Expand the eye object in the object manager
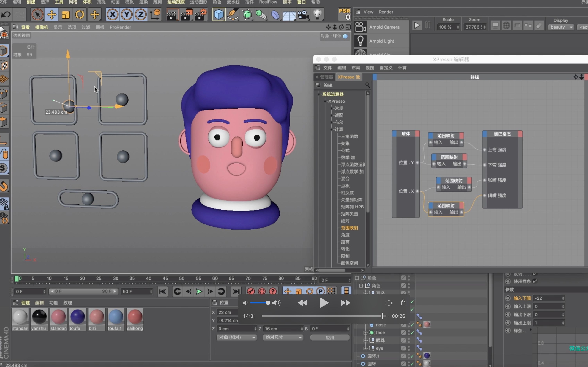The width and height of the screenshot is (588, 367). coord(365,348)
